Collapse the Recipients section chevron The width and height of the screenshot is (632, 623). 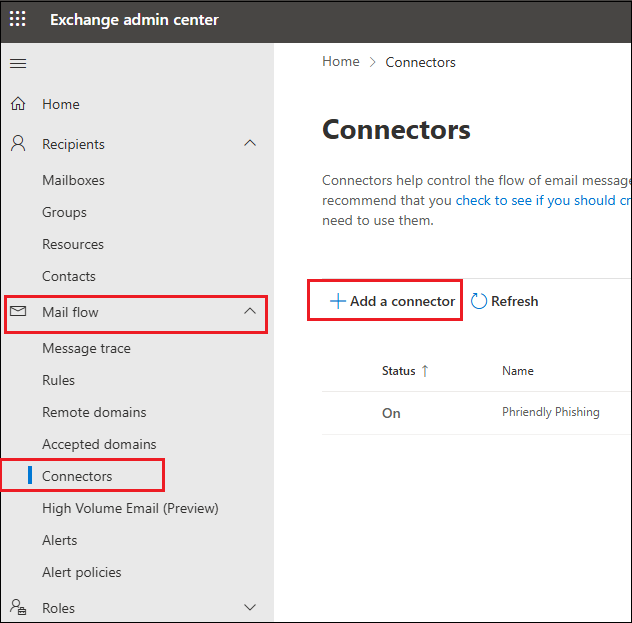pyautogui.click(x=250, y=143)
